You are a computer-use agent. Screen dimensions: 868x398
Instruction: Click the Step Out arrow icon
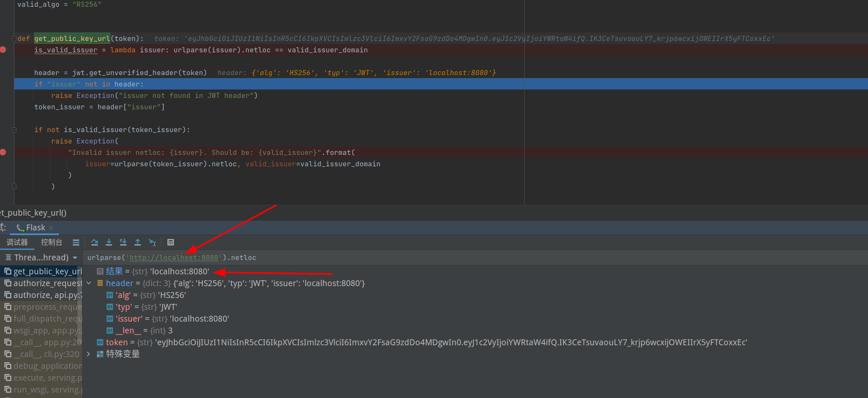(138, 242)
